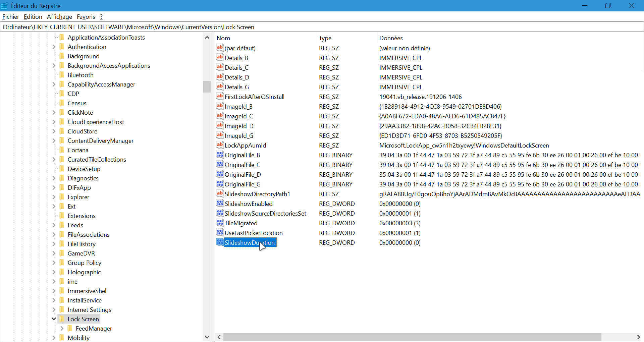644x342 pixels.
Task: Sort values by the Type column header
Action: pyautogui.click(x=325, y=38)
